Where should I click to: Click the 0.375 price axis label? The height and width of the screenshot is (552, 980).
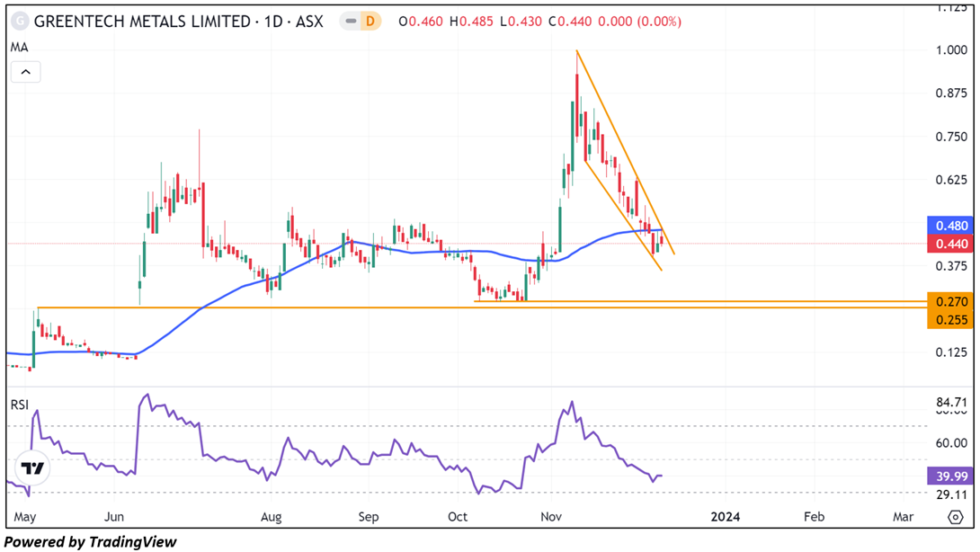[x=951, y=266]
